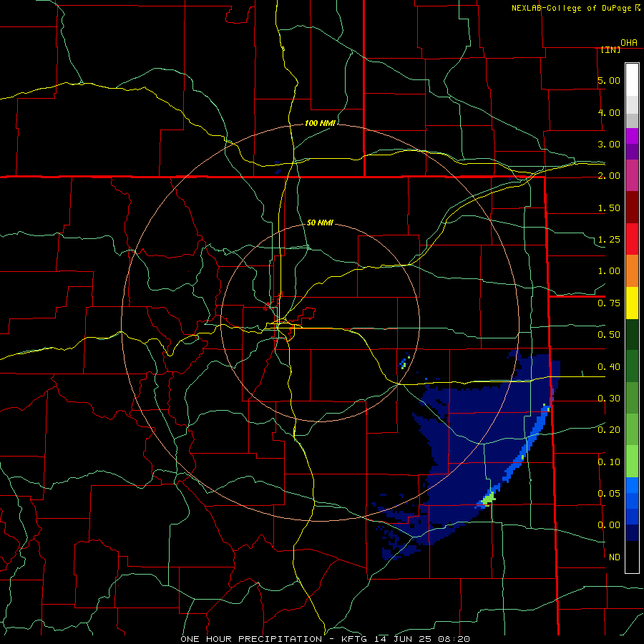This screenshot has width=644, height=644.
Task: Click the 0.00 scale value
Action: pos(609,525)
